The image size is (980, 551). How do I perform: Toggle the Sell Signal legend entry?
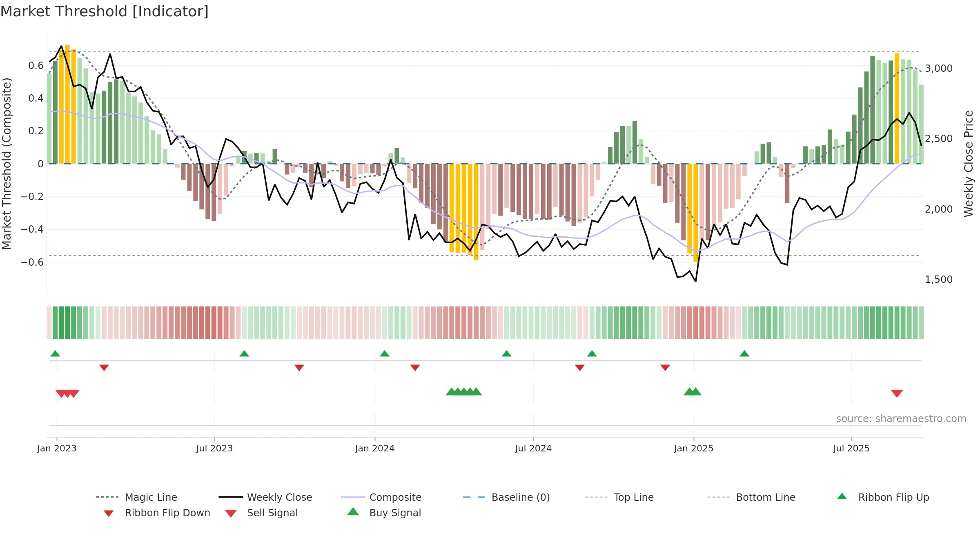pos(261,513)
